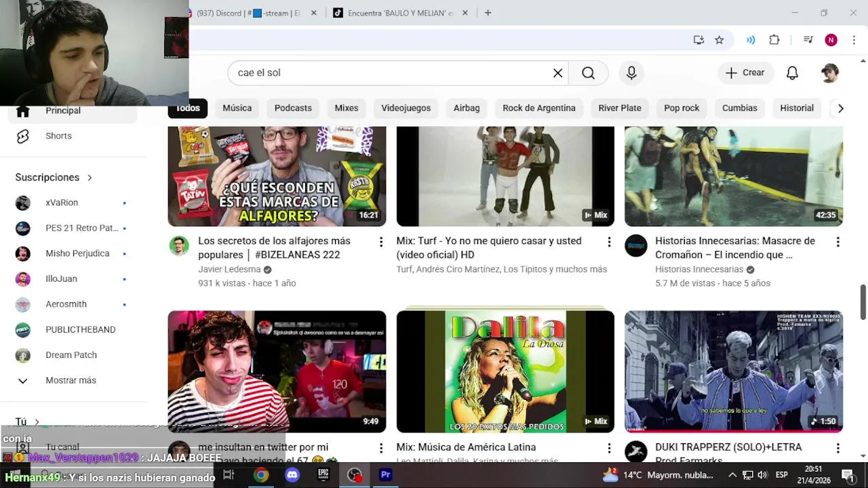
Task: Click the Crear button
Action: pos(745,73)
